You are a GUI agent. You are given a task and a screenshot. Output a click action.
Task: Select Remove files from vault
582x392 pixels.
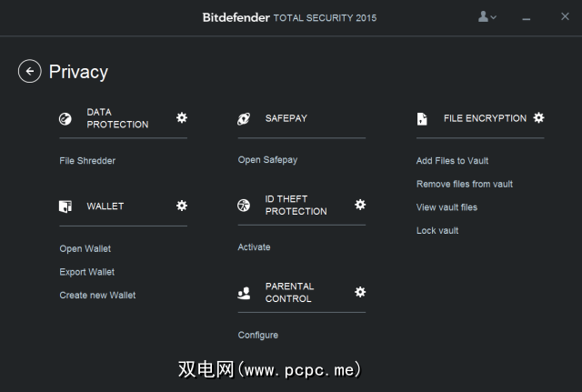pos(464,184)
